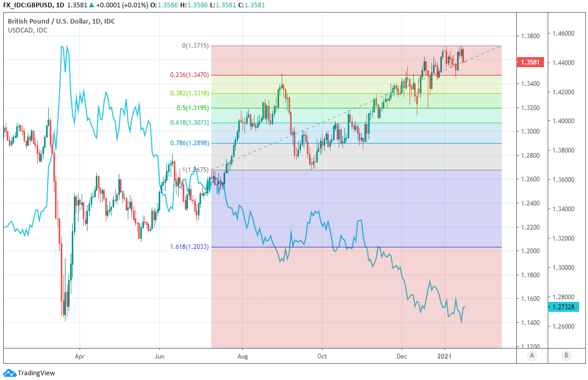This screenshot has height=380, width=588.
Task: Select the 0.236(1.3470) Fibonacci level label
Action: (190, 75)
